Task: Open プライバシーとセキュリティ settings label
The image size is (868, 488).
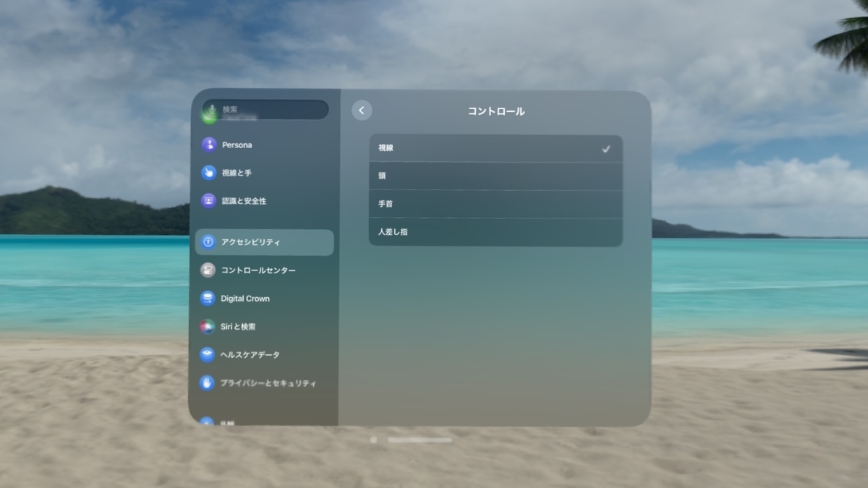Action: [x=268, y=383]
